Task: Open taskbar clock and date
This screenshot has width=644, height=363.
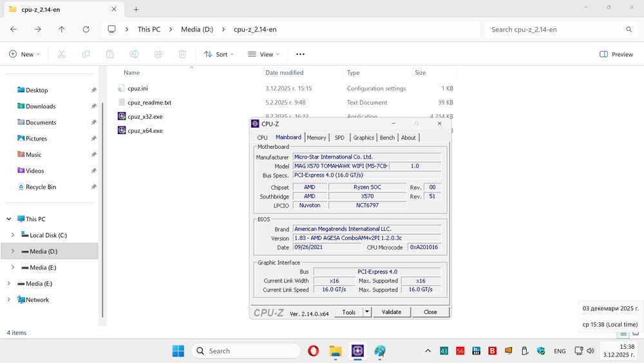Action: point(619,351)
